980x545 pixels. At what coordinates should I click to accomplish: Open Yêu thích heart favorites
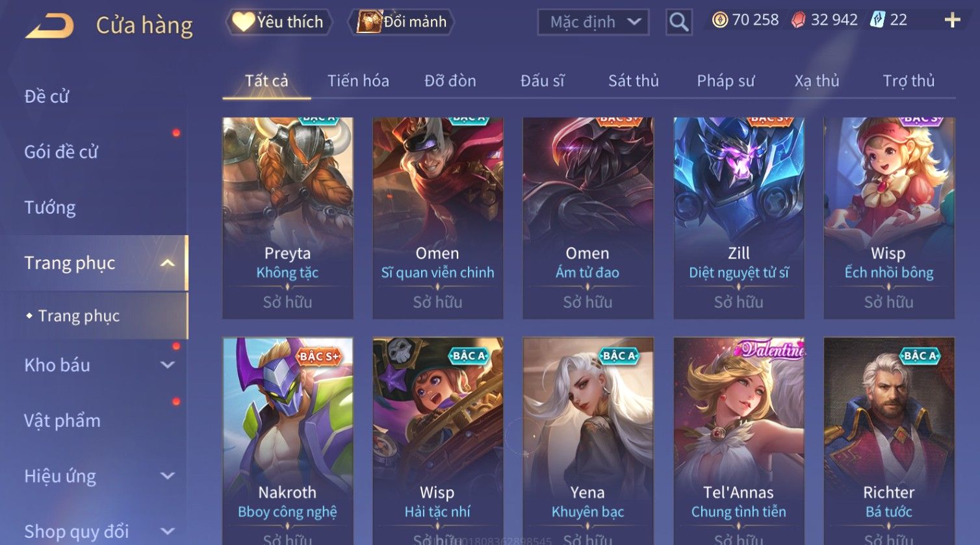(279, 22)
